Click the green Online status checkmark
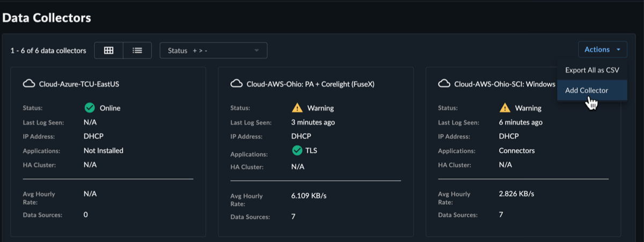 coord(90,108)
